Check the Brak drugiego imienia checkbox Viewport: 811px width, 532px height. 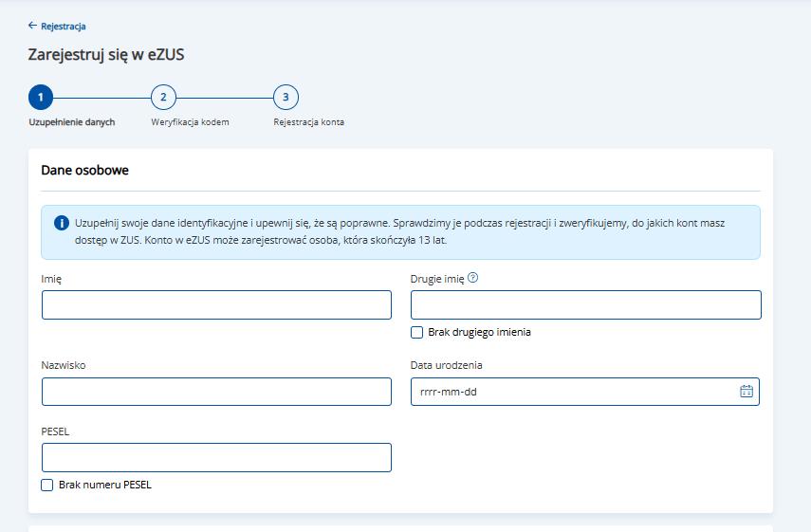click(417, 333)
